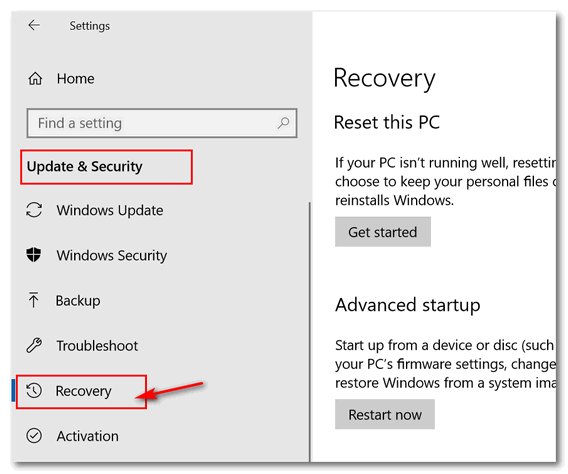This screenshot has width=568, height=474.
Task: Click the Activation checkmark circle icon
Action: click(34, 436)
